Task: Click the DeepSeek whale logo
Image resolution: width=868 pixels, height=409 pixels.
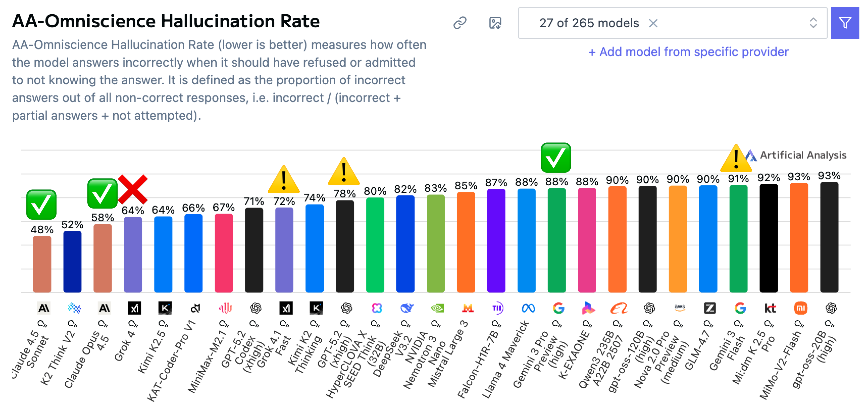Action: point(407,308)
